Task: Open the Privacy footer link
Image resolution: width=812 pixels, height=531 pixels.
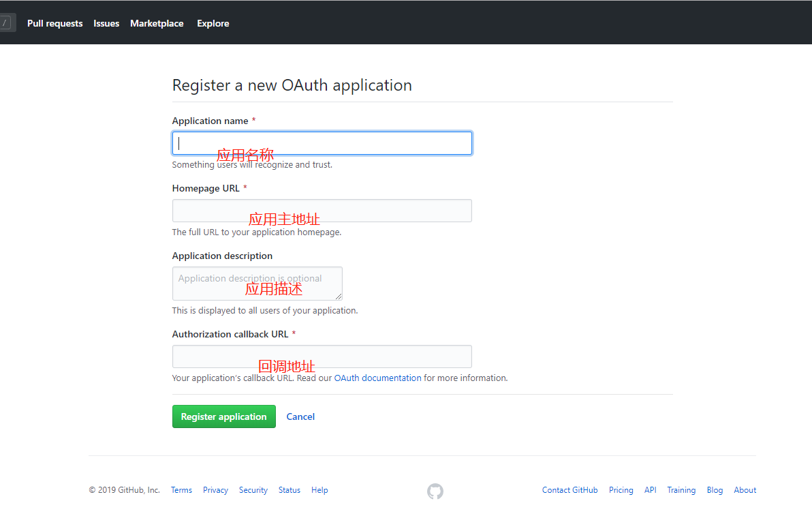Action: click(215, 490)
